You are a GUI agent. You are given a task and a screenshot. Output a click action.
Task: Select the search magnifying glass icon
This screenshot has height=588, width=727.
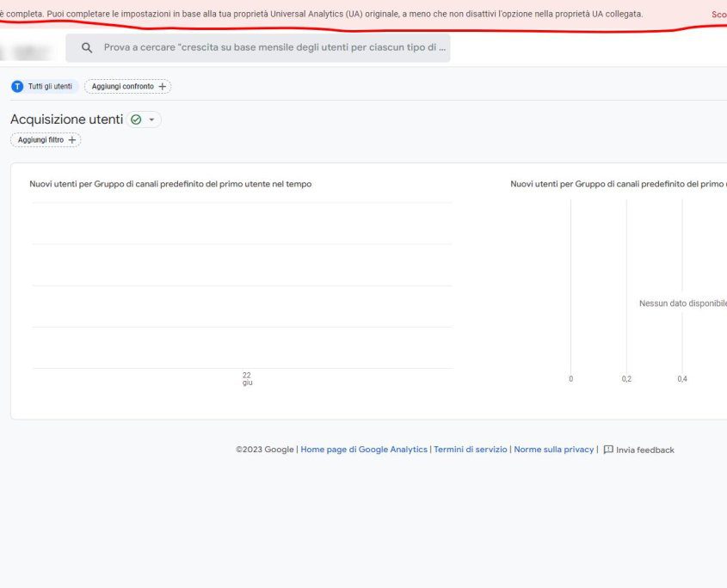pyautogui.click(x=86, y=48)
